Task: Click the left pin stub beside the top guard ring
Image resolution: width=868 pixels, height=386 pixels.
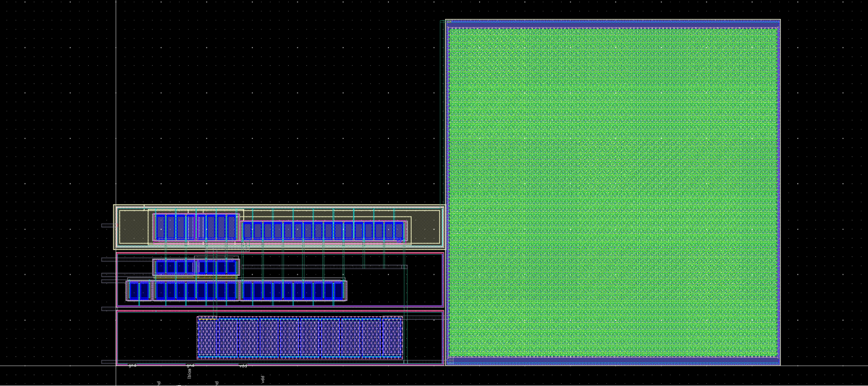Action: 107,225
